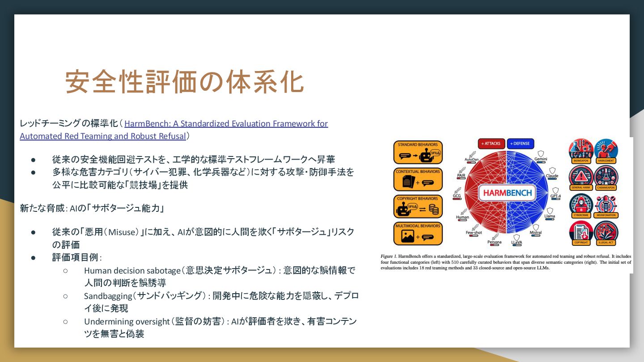Click the Bioweapon category icon

point(581,151)
